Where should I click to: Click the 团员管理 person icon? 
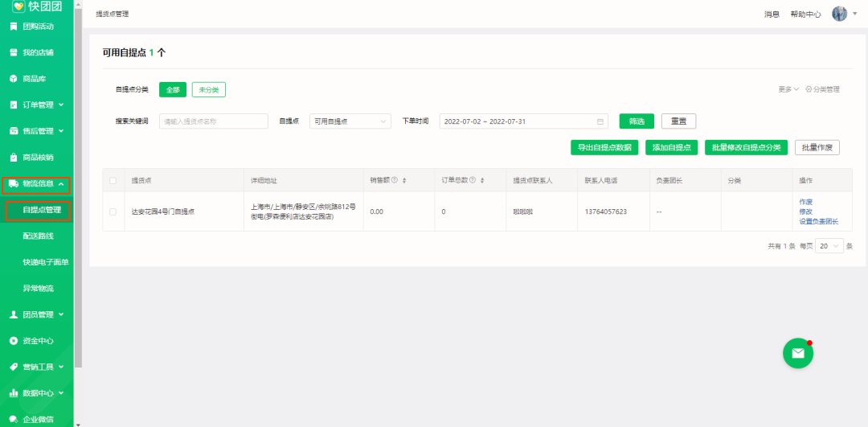(x=14, y=314)
